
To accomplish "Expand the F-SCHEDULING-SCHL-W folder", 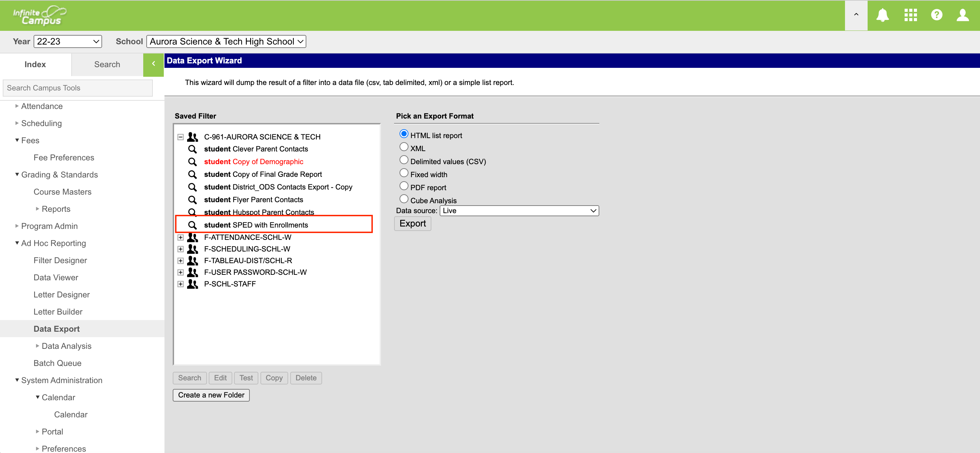I will 180,249.
